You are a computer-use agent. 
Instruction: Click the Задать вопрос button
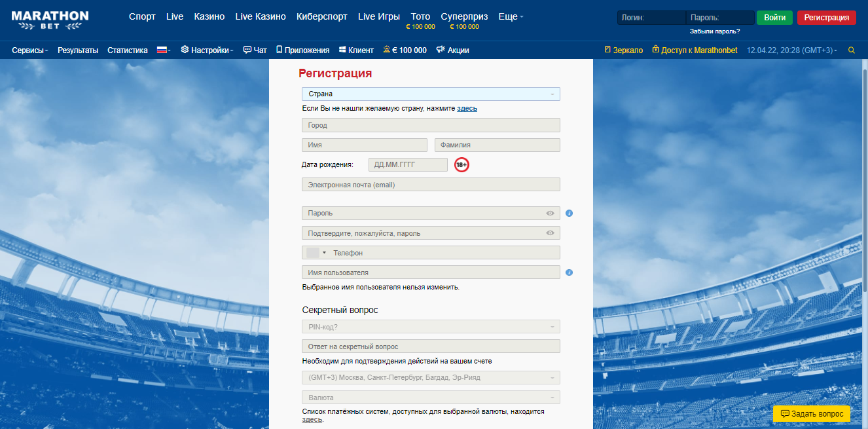click(812, 414)
